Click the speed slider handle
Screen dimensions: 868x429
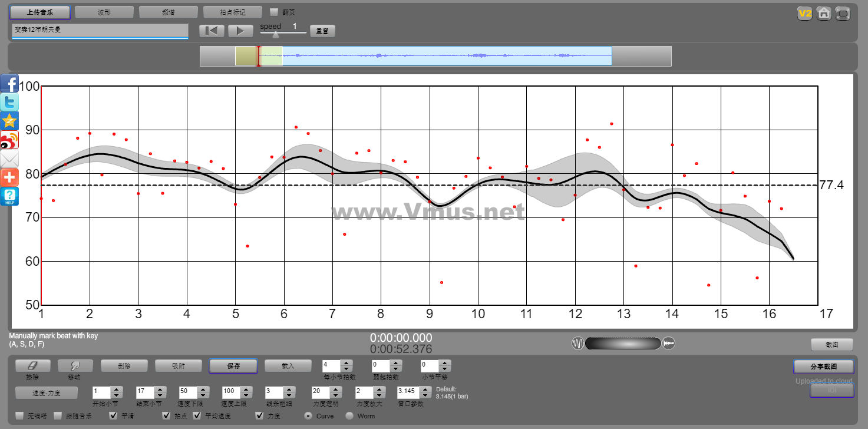click(275, 35)
